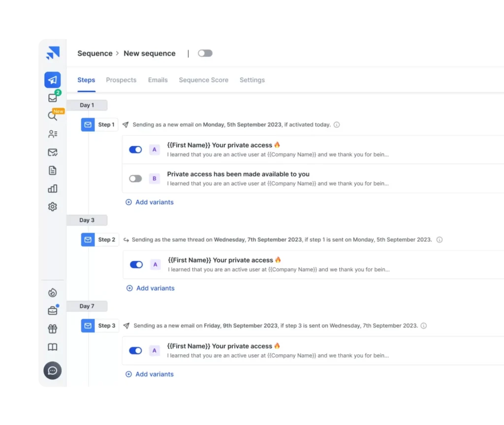Switch to the Prospects tab
This screenshot has height=425, width=504.
[x=121, y=80]
